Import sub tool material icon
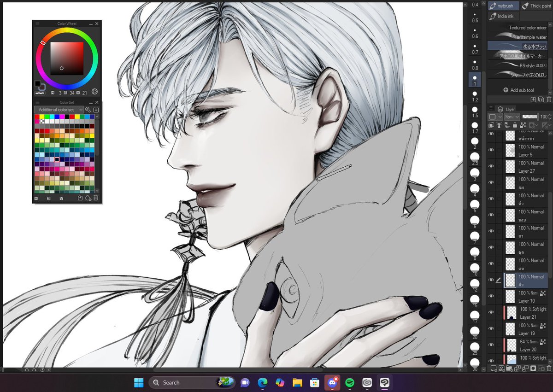This screenshot has width=553, height=392. [x=533, y=99]
